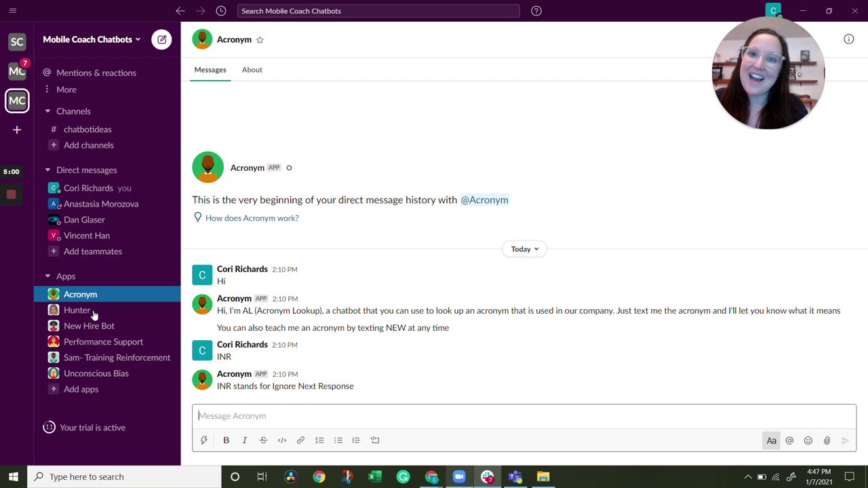Toggle ordered list formatting

[319, 440]
